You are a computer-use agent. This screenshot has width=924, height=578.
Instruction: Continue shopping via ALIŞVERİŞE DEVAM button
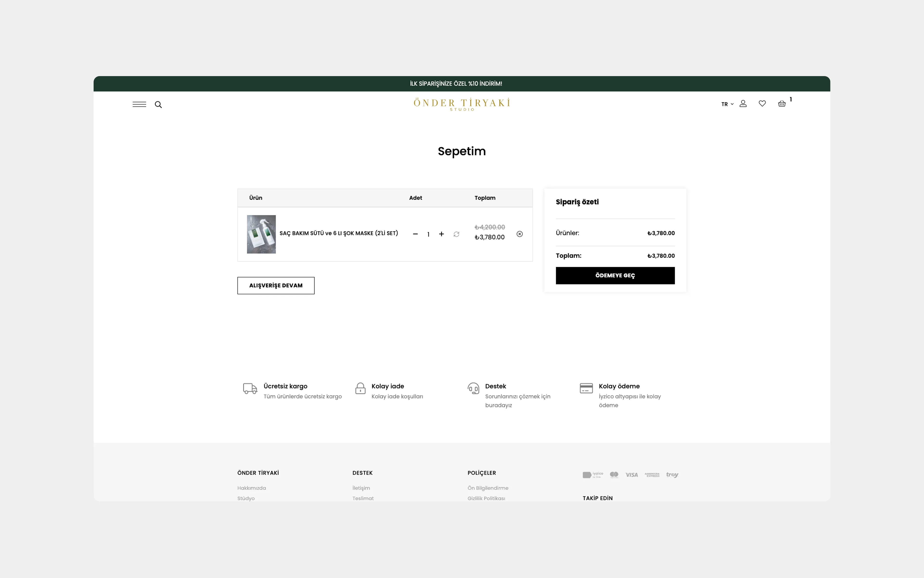(276, 286)
